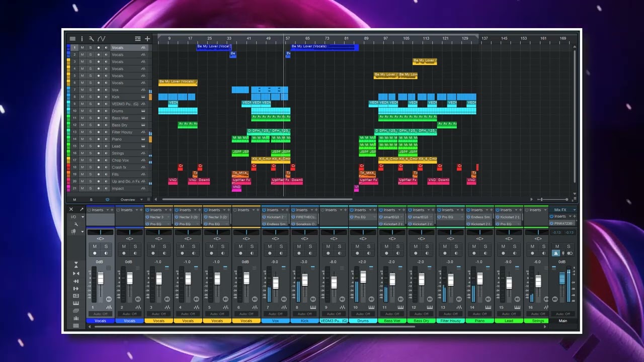Image resolution: width=644 pixels, height=362 pixels.
Task: Open Inserts dropdown arrow on channel 2
Action: [136, 210]
